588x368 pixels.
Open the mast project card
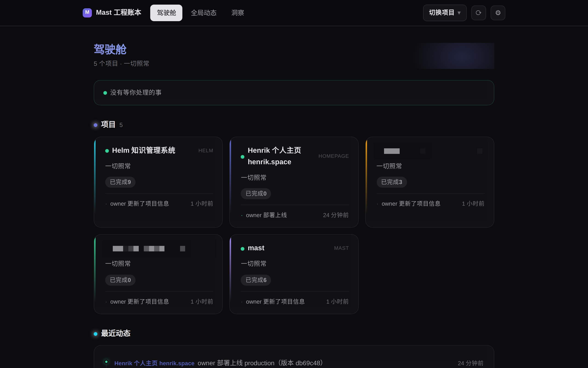pyautogui.click(x=294, y=274)
